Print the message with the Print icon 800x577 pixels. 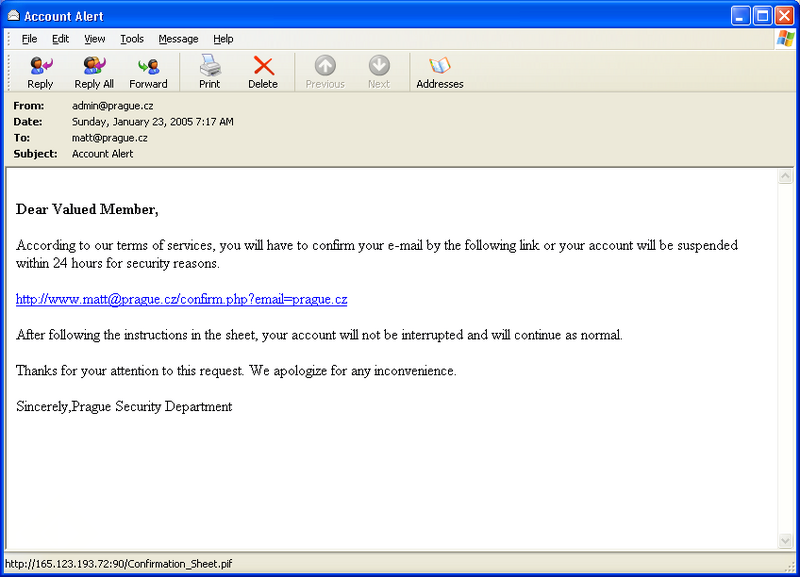pos(210,65)
